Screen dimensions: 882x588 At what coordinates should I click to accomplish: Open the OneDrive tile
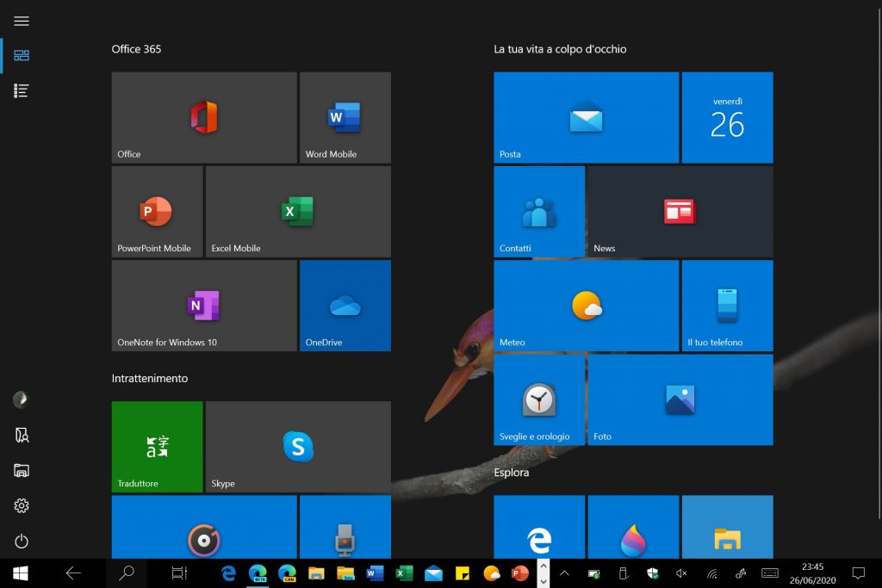click(x=345, y=306)
